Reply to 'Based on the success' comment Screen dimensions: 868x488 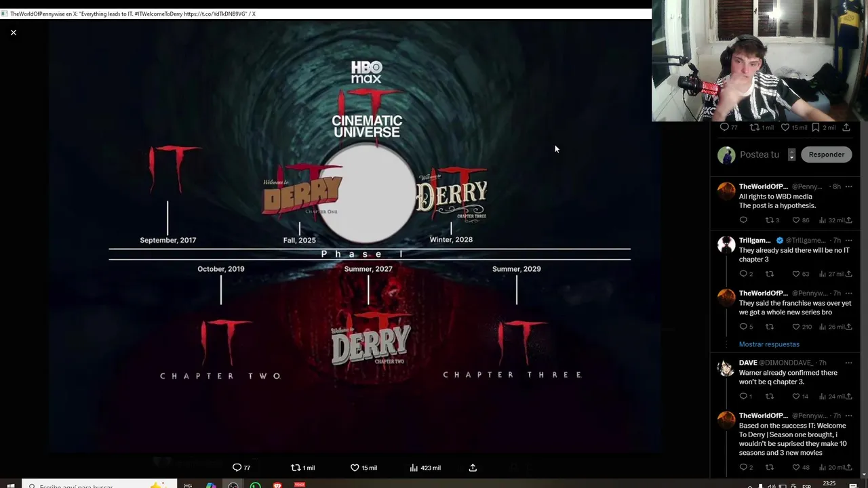point(746,467)
